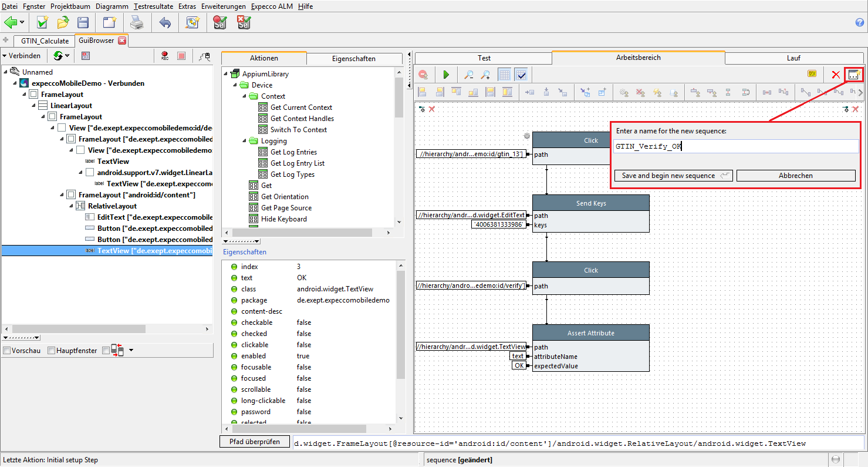Open the Testresultate menu
Image resolution: width=868 pixels, height=467 pixels.
154,6
